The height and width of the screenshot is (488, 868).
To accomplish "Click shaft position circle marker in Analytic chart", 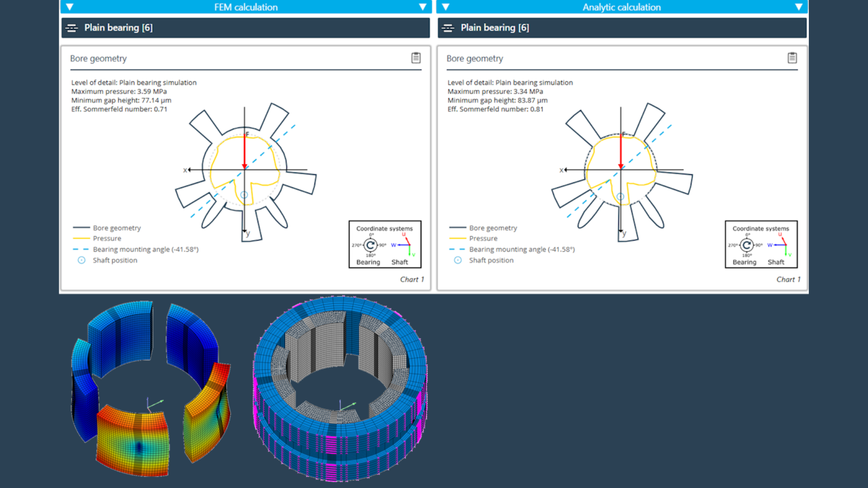I will 620,197.
